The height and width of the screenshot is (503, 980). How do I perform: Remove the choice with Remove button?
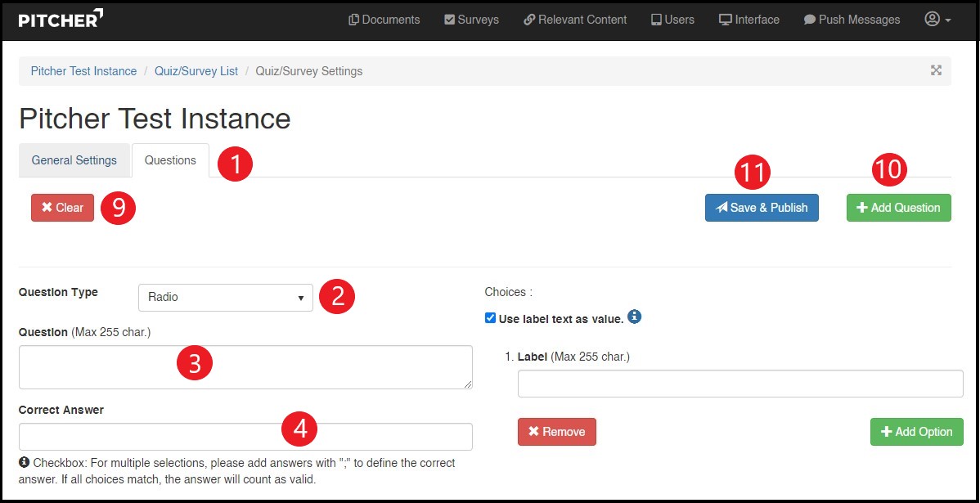[x=556, y=432]
